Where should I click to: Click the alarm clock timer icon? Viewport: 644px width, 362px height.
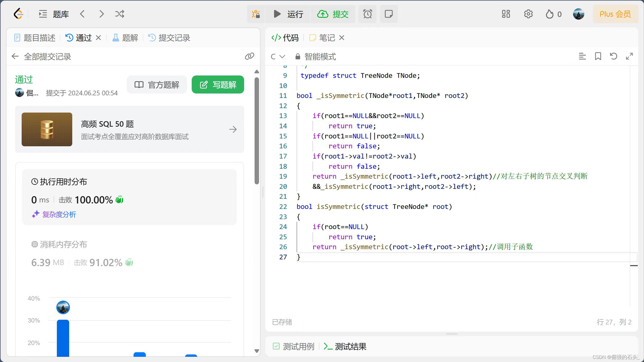368,14
